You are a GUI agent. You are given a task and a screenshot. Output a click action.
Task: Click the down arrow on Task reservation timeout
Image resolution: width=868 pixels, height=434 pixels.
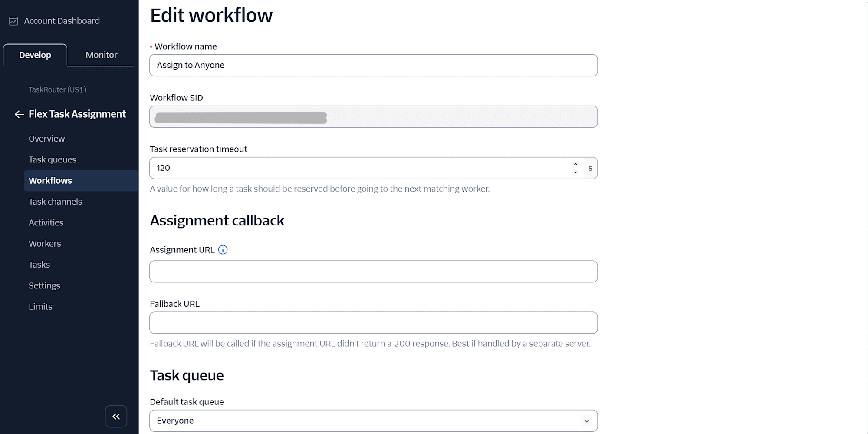pos(575,172)
